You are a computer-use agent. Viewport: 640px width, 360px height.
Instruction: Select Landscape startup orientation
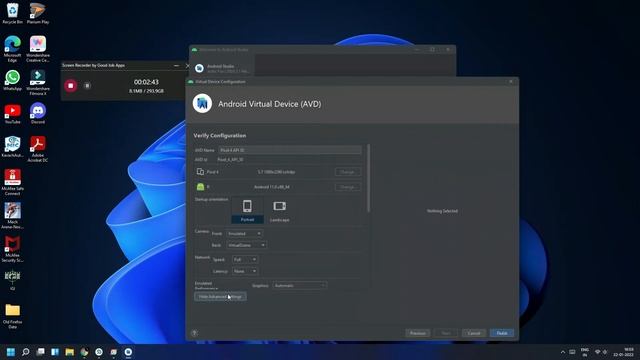coord(280,210)
